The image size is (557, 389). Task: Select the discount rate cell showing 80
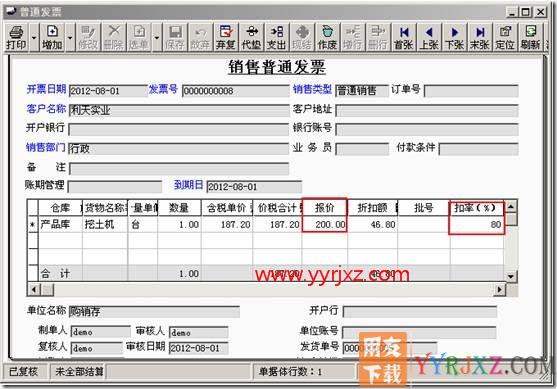[x=476, y=225]
